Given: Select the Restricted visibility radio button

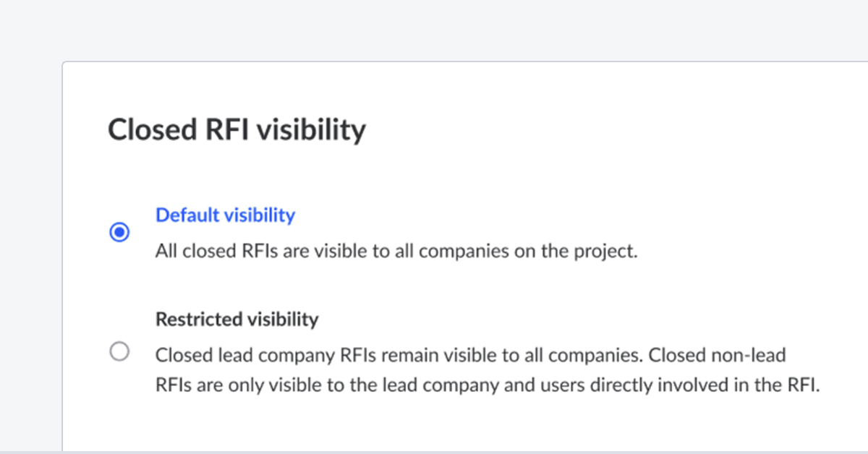Looking at the screenshot, I should point(119,352).
